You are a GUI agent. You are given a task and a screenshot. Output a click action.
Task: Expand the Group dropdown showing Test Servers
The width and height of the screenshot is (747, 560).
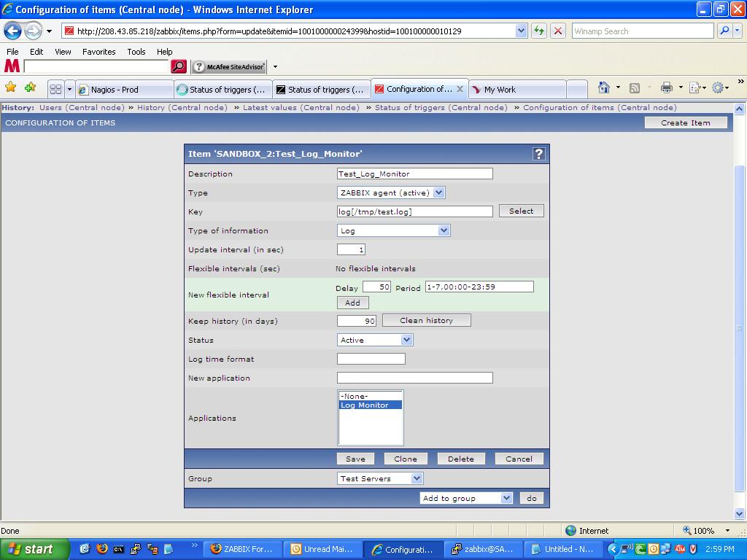tap(417, 478)
